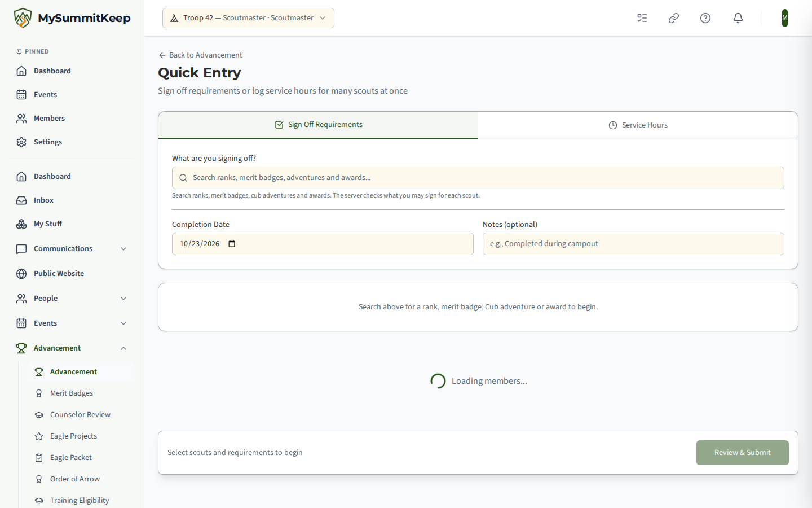Open pinned Events link

pos(72,95)
